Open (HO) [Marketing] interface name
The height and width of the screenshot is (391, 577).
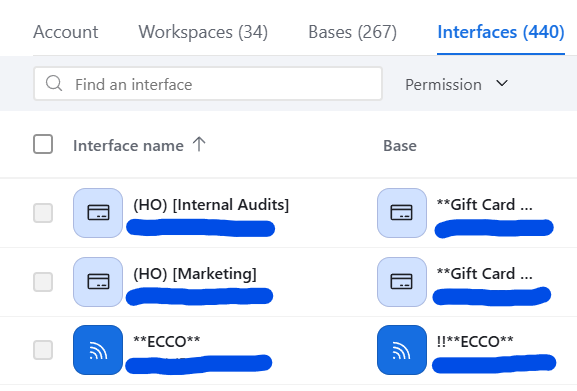[195, 274]
